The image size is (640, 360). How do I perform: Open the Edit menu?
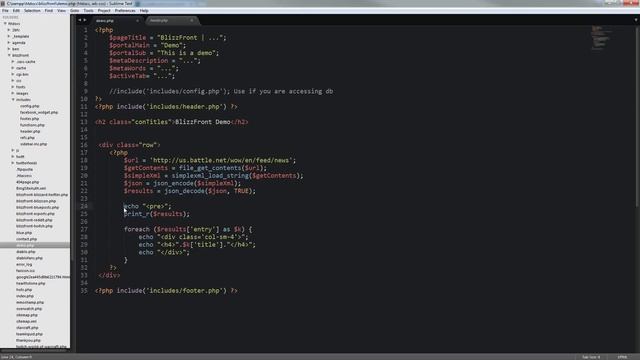[16, 11]
